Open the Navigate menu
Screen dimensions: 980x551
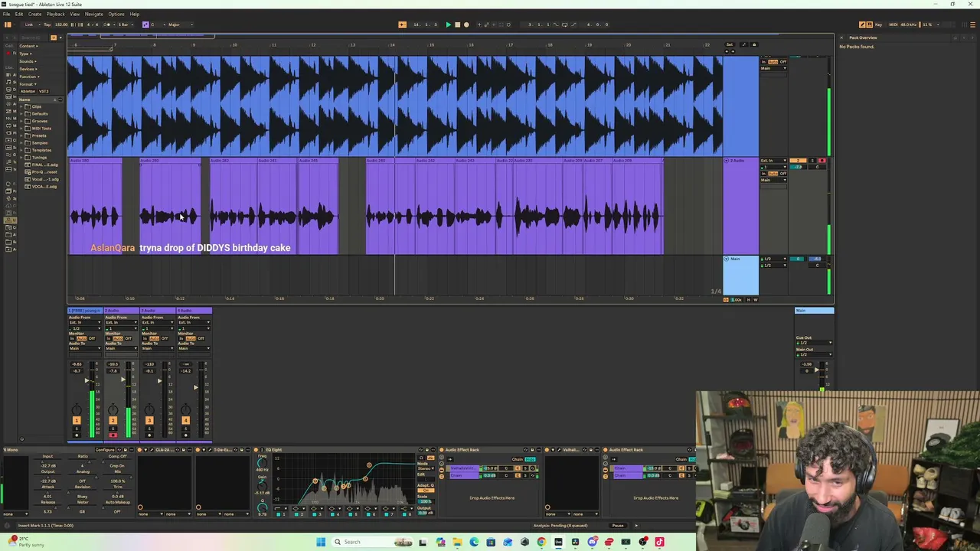coord(93,14)
